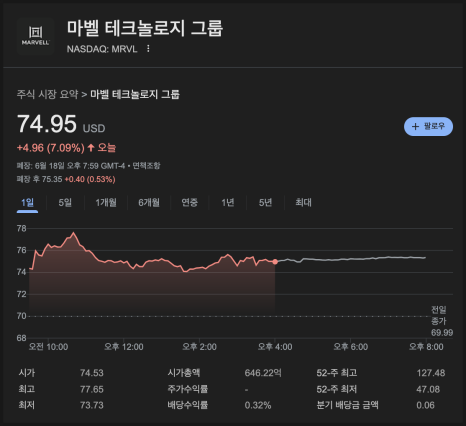Click the 오후 2:00 axis label
The height and width of the screenshot is (426, 466).
point(199,347)
